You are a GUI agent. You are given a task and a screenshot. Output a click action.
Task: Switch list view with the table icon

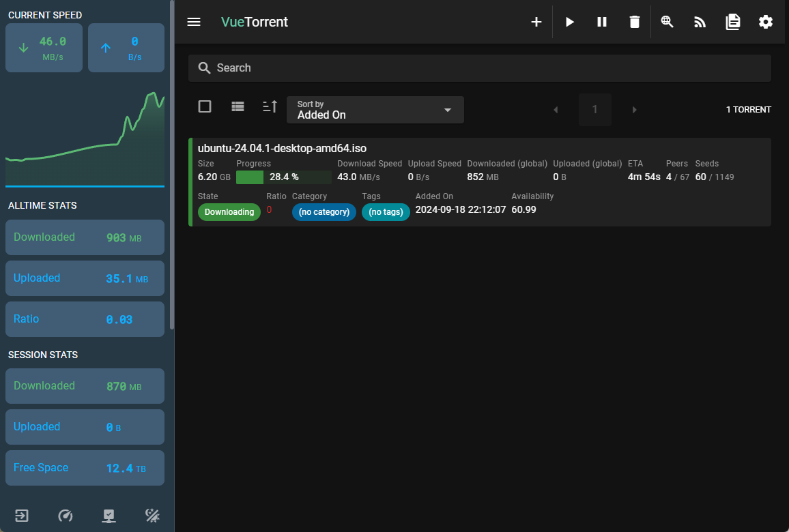point(238,106)
